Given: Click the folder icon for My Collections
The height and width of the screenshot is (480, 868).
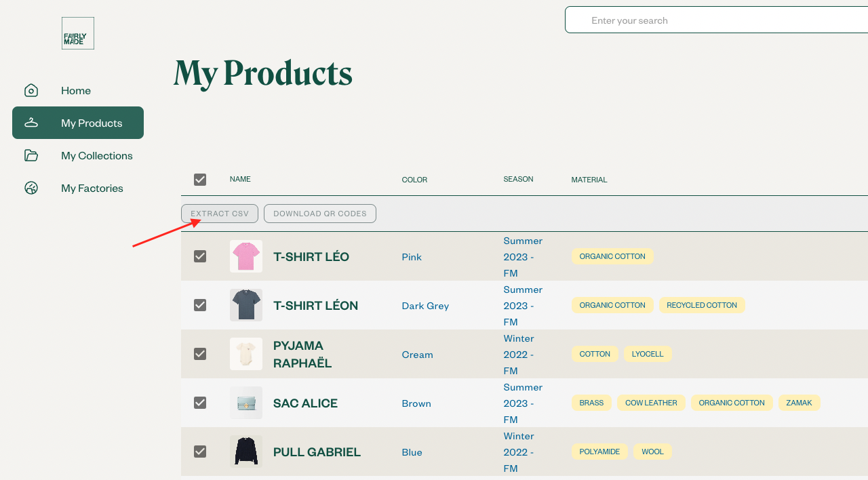Looking at the screenshot, I should [31, 155].
